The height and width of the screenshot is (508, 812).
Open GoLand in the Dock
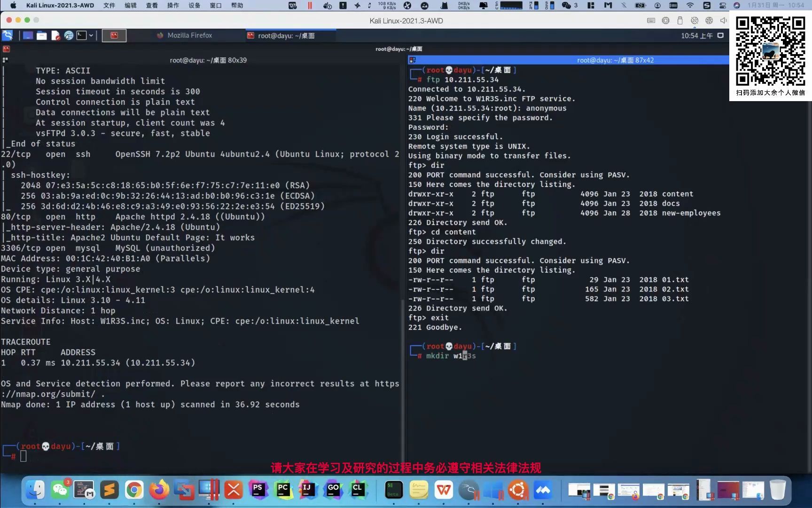point(333,490)
